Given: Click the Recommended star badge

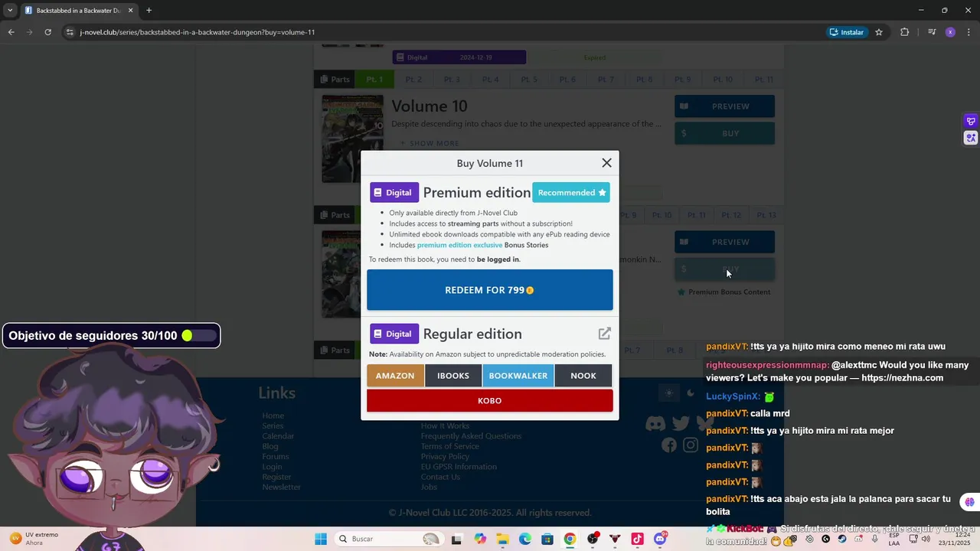Looking at the screenshot, I should pyautogui.click(x=571, y=193).
